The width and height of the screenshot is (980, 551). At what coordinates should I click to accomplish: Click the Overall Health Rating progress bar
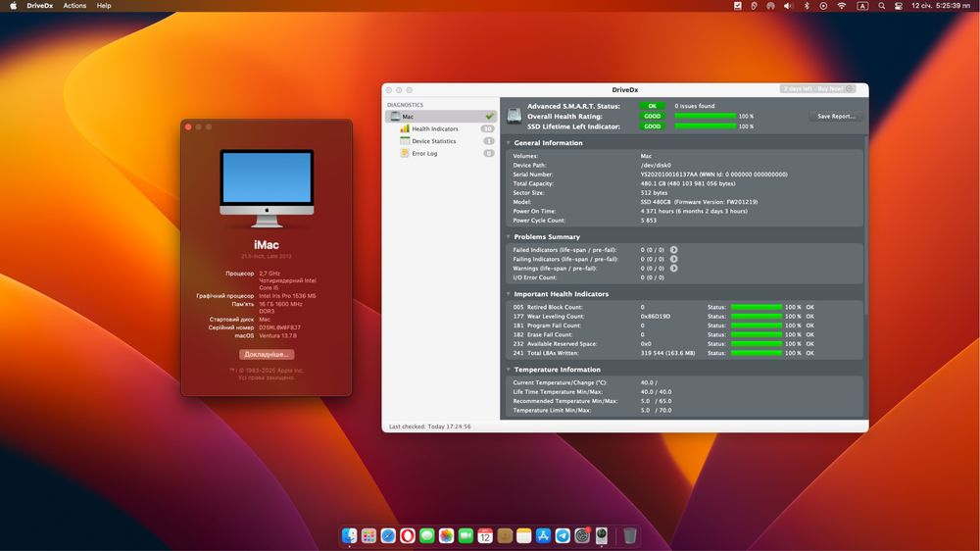[x=705, y=117]
